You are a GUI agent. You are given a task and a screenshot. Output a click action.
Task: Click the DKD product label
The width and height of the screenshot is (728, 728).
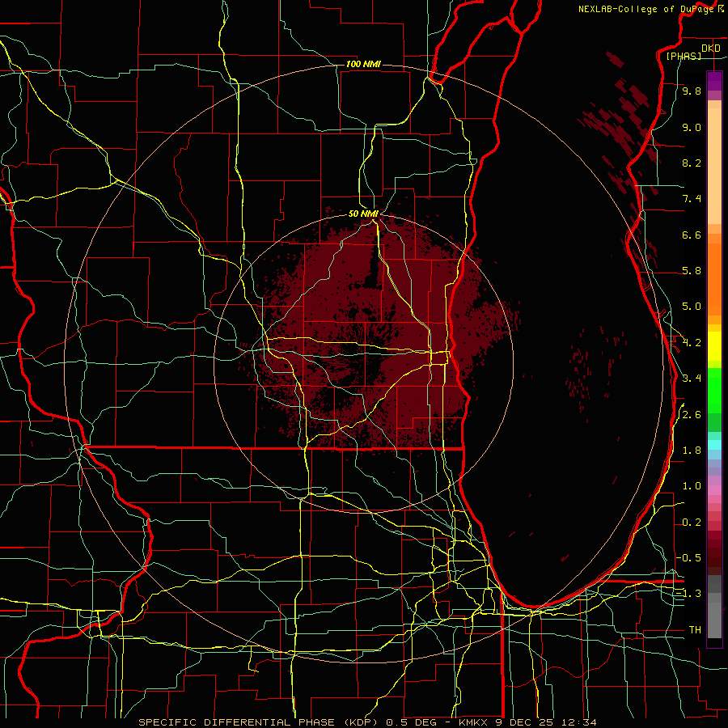click(x=710, y=49)
